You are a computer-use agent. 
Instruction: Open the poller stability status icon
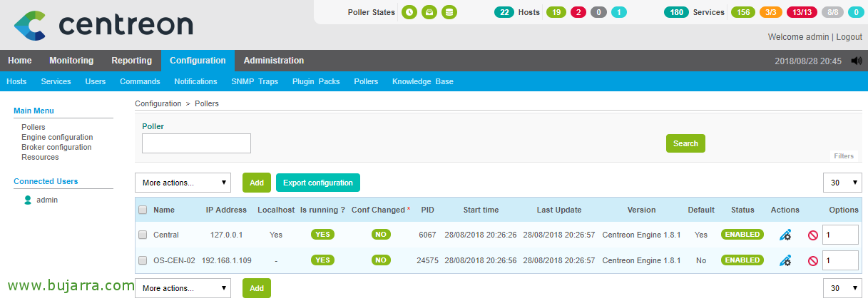point(429,12)
